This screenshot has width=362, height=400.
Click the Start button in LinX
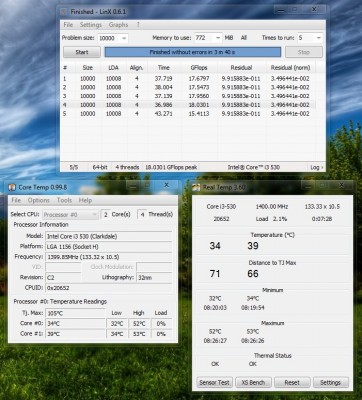click(x=82, y=52)
